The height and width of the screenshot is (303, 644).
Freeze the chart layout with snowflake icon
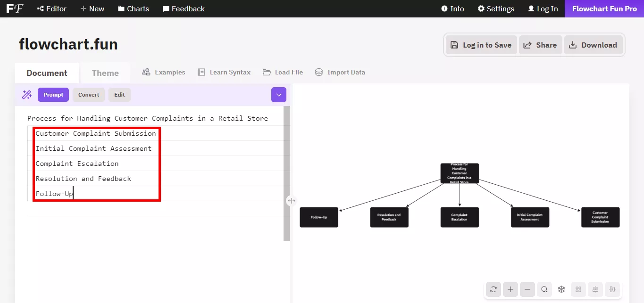[561, 289]
